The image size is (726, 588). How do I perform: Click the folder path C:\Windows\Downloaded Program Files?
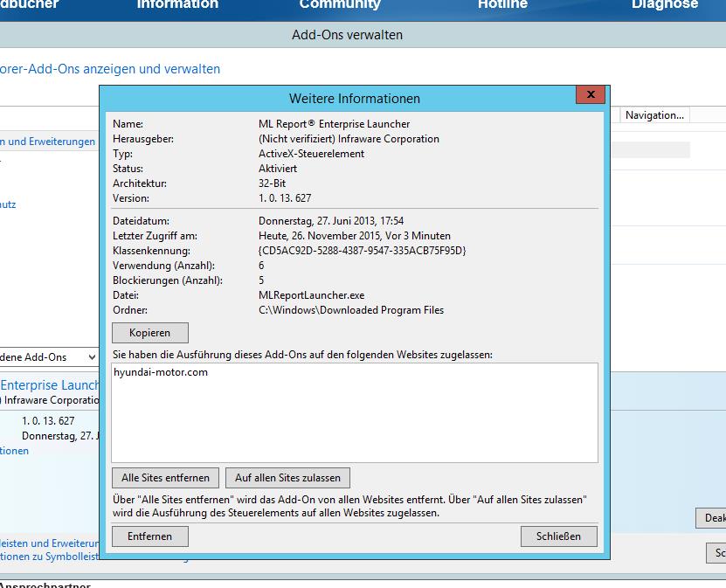(x=351, y=310)
